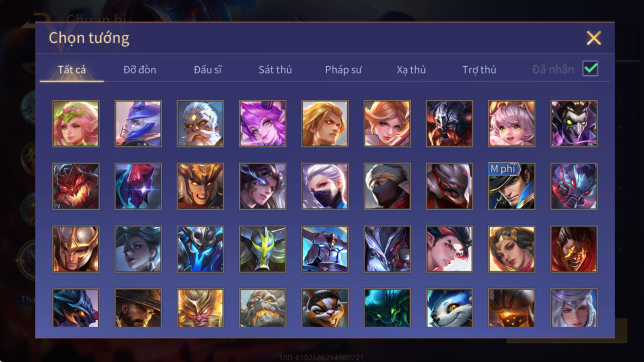Switch to the 'Đỡ đòn' tab
Screen dimensions: 644x362
tap(140, 70)
